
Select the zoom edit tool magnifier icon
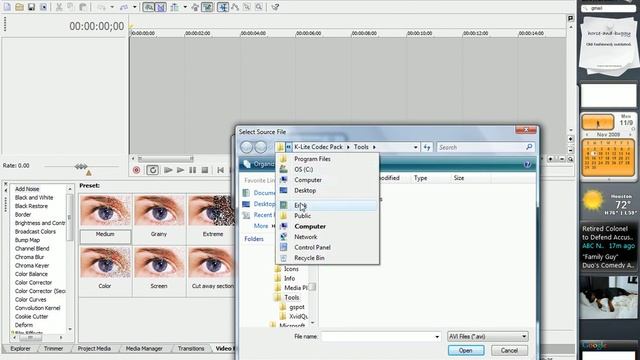pos(259,7)
